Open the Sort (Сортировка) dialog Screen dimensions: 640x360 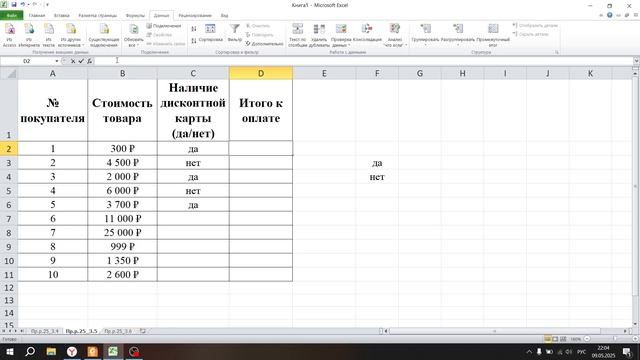[x=211, y=33]
